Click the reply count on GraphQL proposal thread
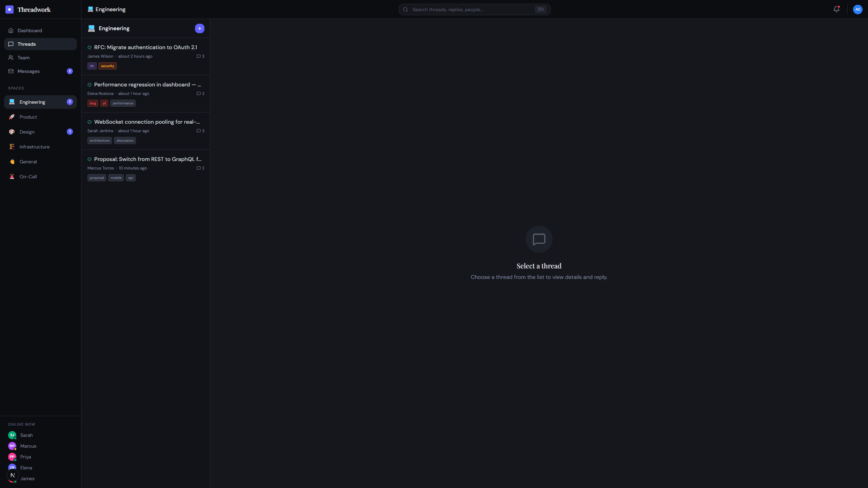 [200, 168]
